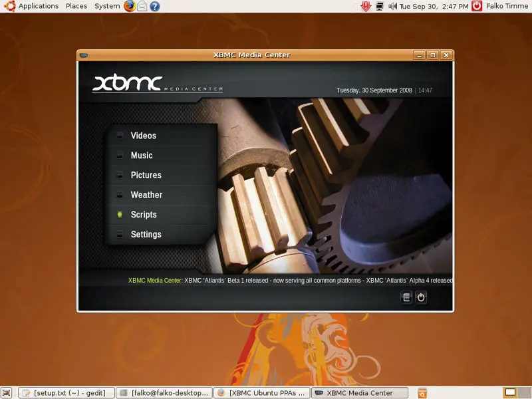Open the XBMC window menu icon in title bar

(x=84, y=55)
